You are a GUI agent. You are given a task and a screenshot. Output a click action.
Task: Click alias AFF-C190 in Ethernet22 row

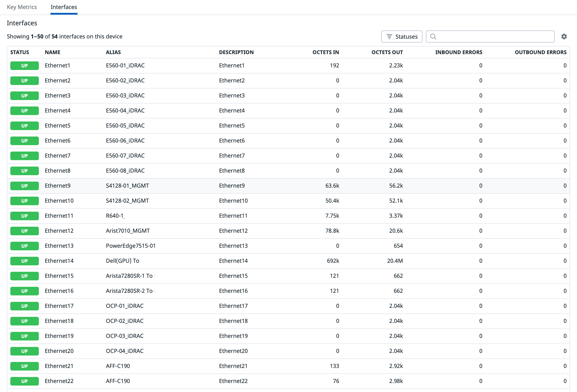118,381
